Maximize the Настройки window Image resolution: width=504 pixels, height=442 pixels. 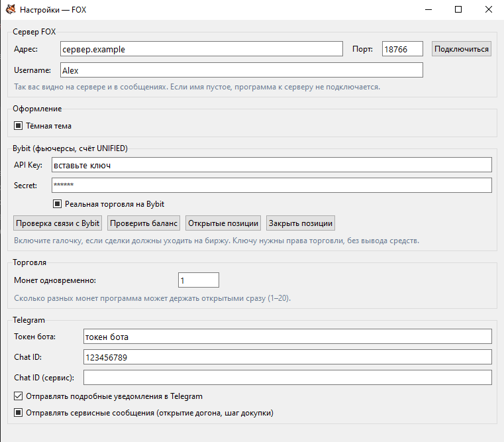(458, 9)
